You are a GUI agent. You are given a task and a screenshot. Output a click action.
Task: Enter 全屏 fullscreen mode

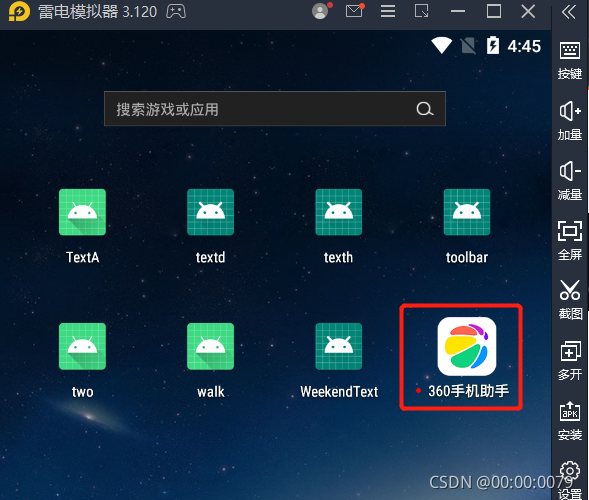tap(570, 240)
